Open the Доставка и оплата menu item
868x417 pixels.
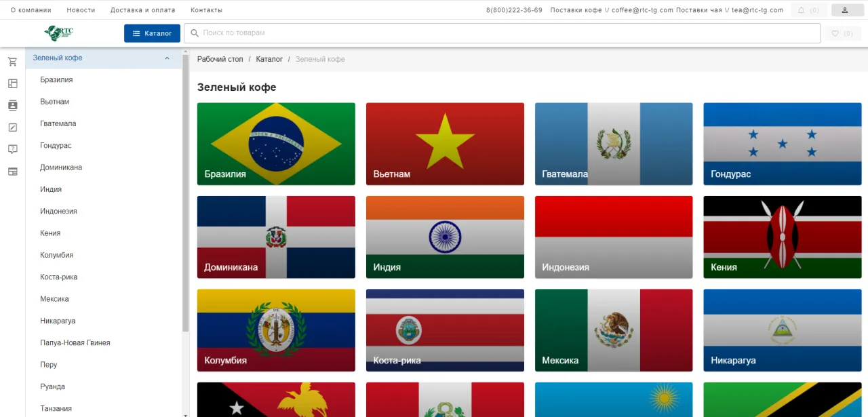142,10
